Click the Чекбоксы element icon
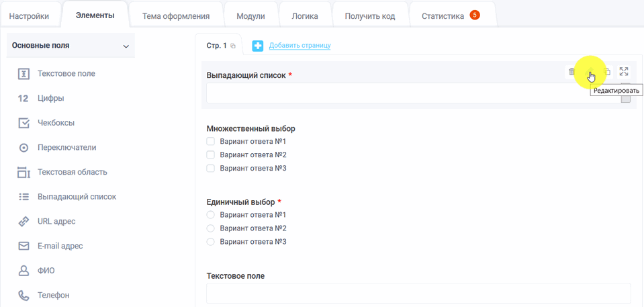 (x=24, y=124)
